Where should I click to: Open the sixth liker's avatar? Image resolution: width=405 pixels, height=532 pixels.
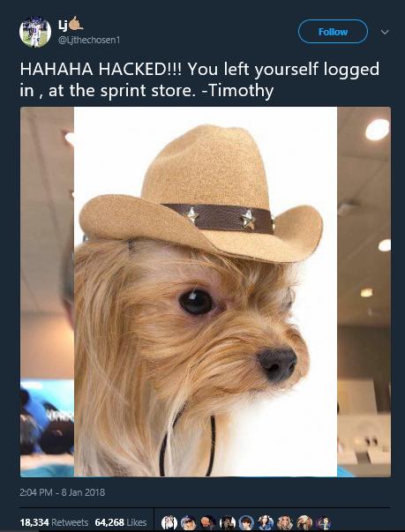(x=266, y=522)
